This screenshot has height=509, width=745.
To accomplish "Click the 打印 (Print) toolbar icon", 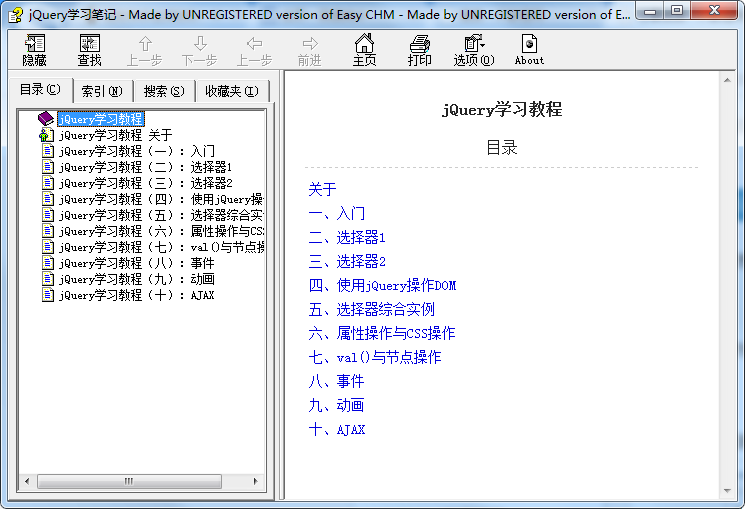I will [x=420, y=50].
